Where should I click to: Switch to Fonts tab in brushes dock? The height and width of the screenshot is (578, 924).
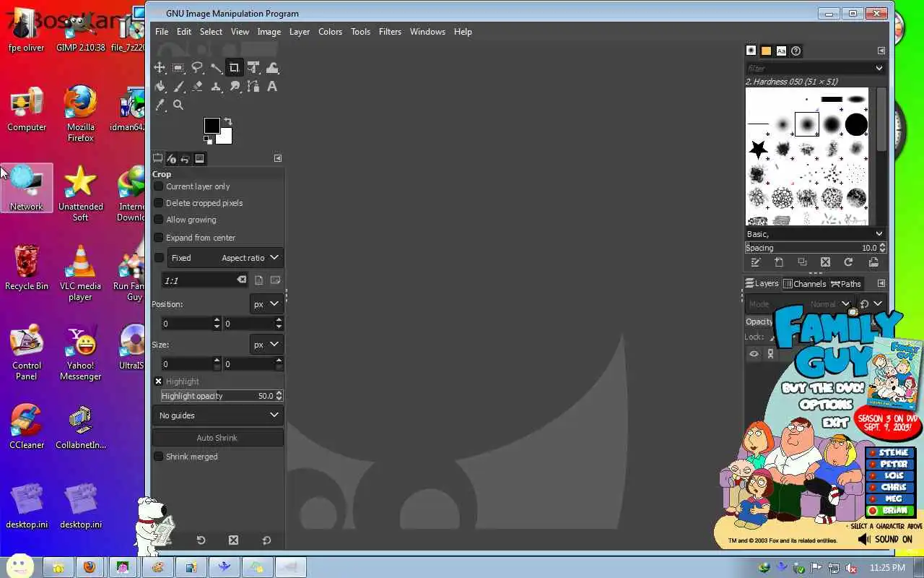pyautogui.click(x=781, y=51)
